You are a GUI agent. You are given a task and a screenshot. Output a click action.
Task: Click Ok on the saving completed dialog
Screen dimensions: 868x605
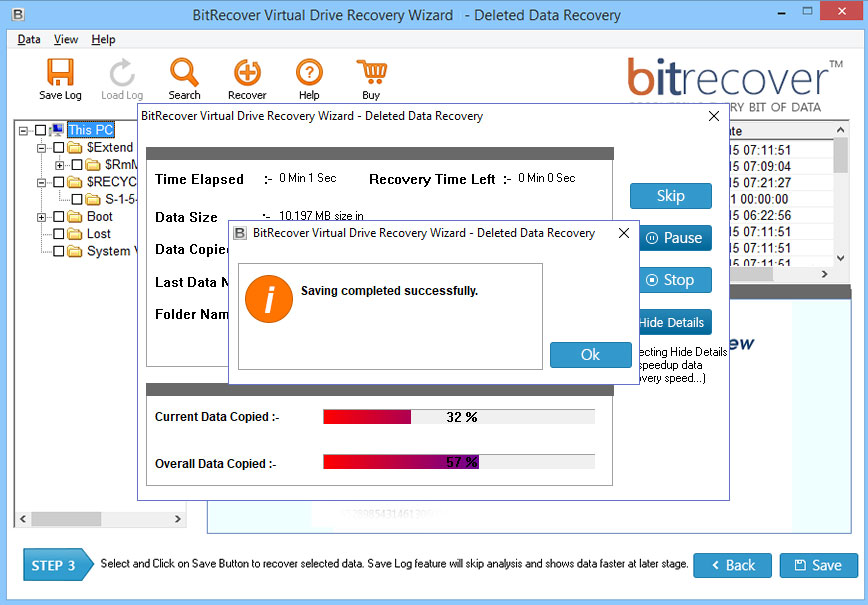point(590,354)
